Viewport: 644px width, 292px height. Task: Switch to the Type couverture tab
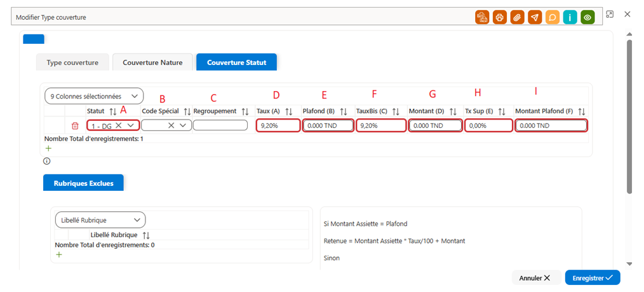tap(72, 63)
